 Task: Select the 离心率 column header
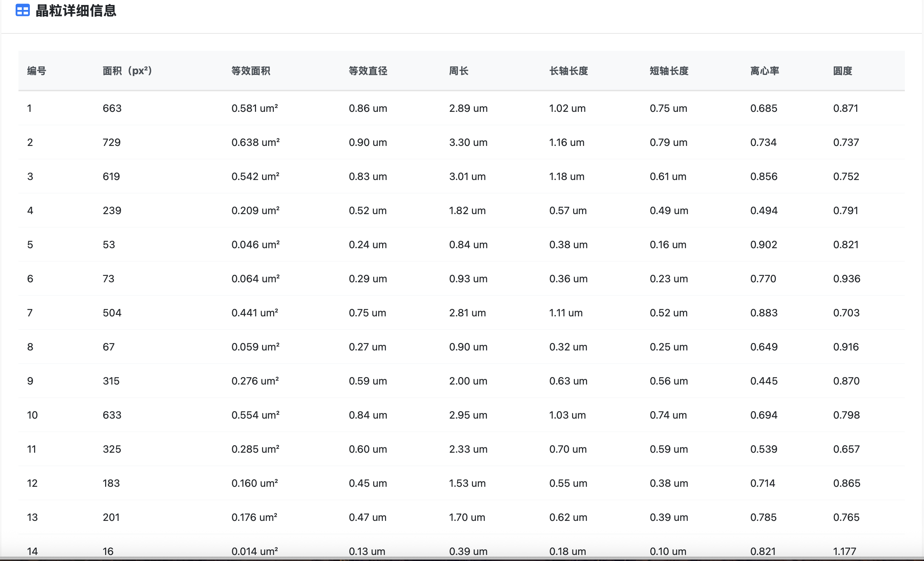[x=764, y=71]
